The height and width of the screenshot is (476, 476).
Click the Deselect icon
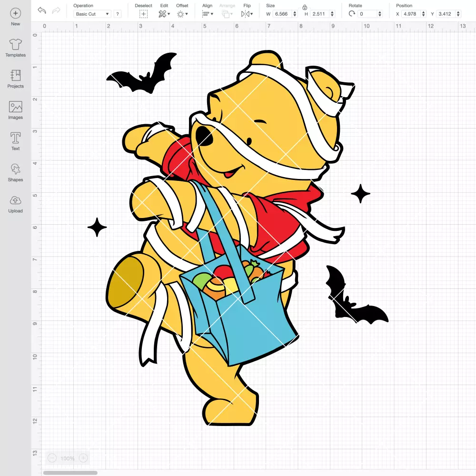point(144,14)
